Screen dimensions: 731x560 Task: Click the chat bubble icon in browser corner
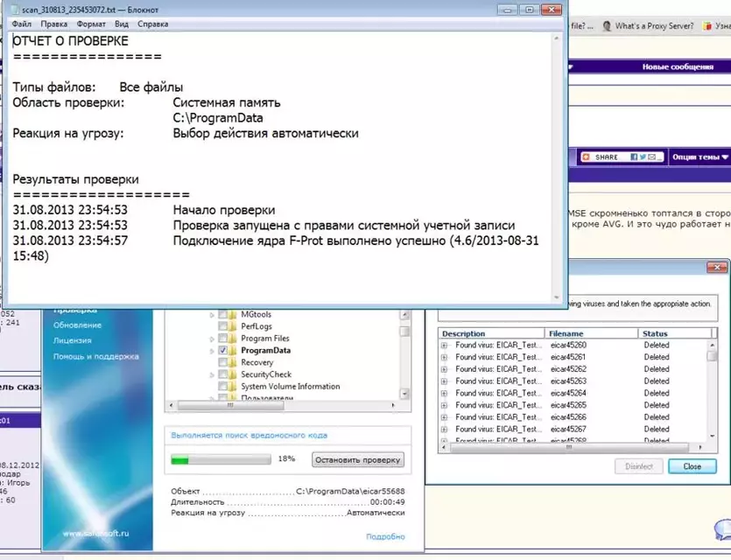click(722, 530)
